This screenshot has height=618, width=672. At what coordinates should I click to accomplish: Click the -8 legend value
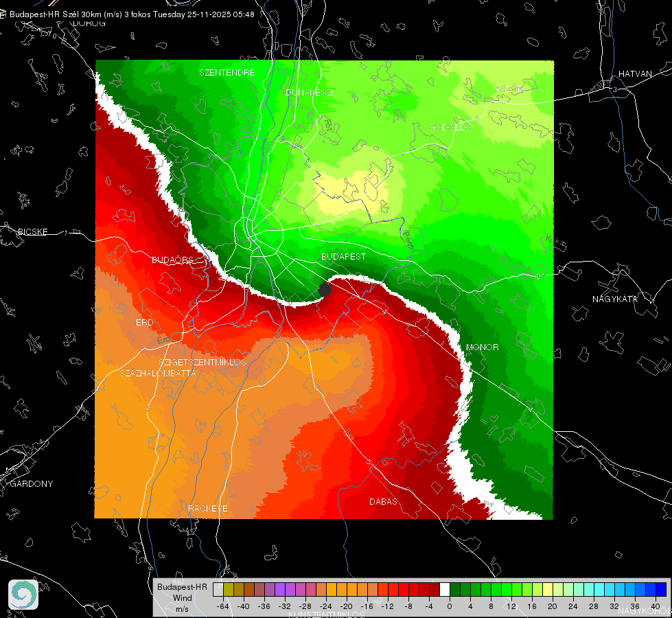(x=408, y=606)
